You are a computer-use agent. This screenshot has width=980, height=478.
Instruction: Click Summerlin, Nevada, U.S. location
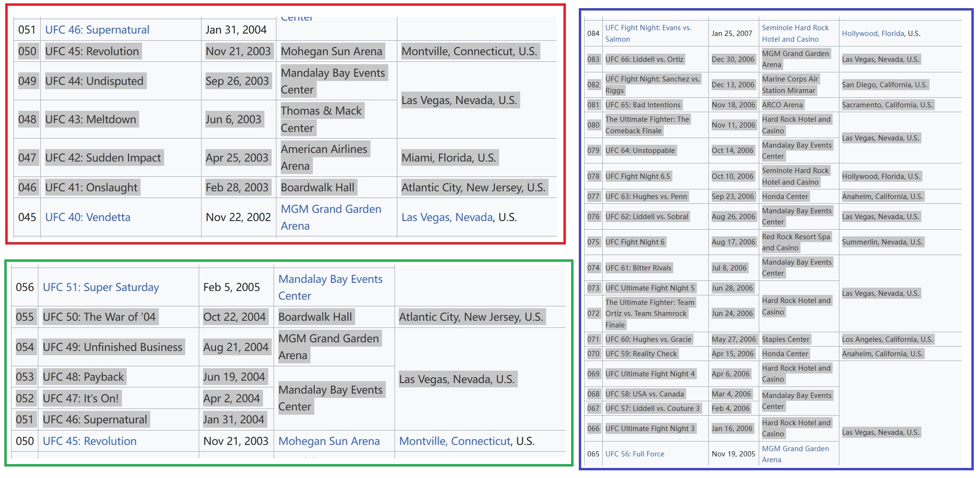pyautogui.click(x=882, y=242)
